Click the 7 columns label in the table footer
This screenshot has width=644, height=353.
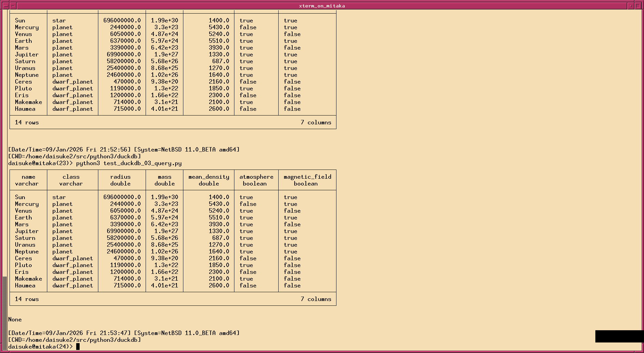point(316,299)
